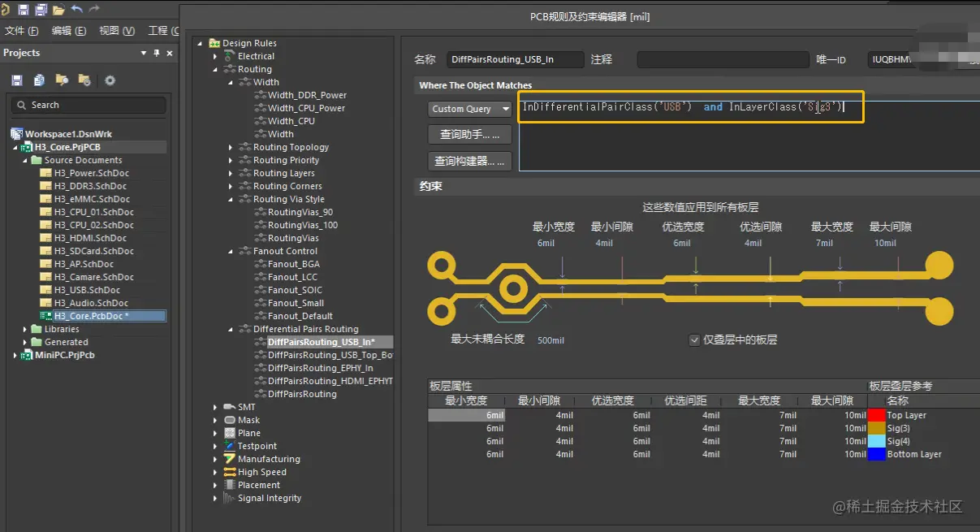Open the 编辑 (E) menu

tap(69, 31)
